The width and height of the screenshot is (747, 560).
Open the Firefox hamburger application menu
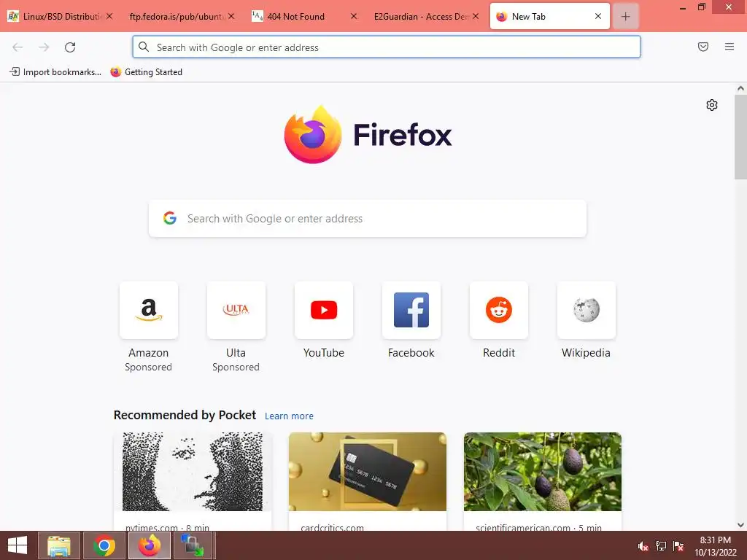coord(729,47)
